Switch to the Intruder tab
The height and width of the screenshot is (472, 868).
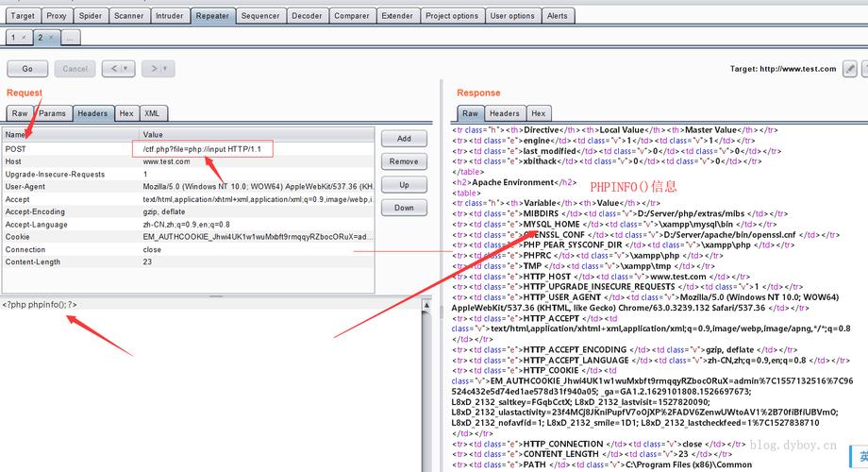(170, 15)
